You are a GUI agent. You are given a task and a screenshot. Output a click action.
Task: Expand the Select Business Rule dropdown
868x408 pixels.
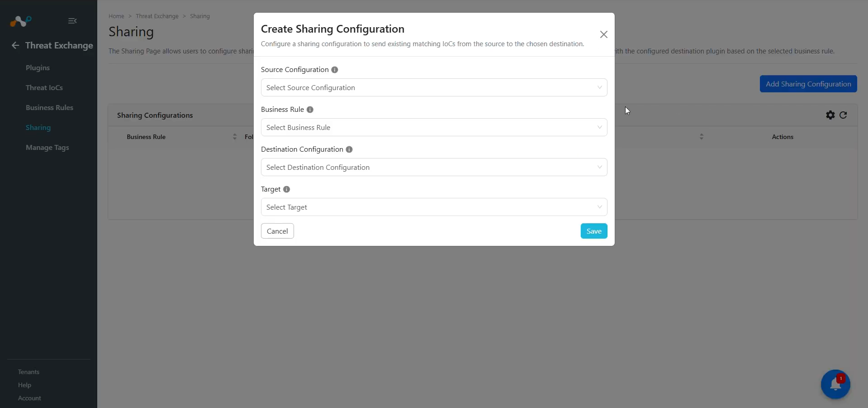tap(434, 127)
